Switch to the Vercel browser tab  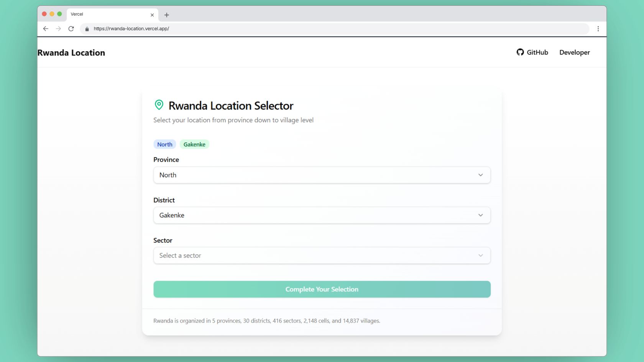coord(103,14)
